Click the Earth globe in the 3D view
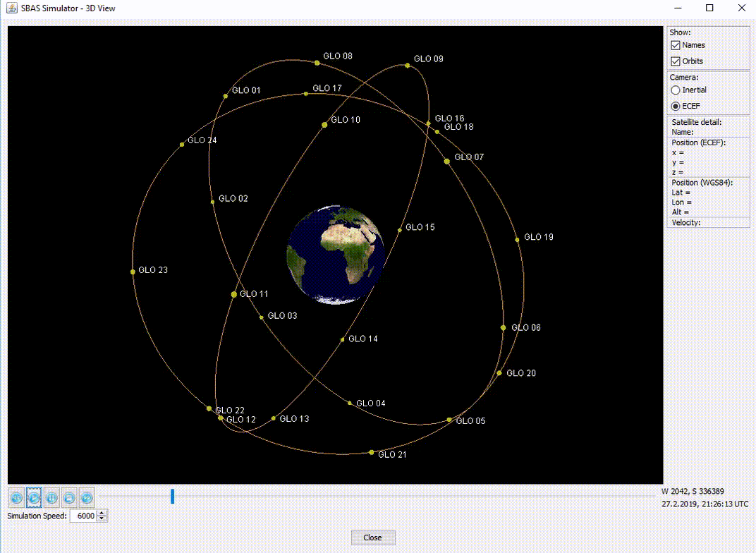 (x=335, y=255)
